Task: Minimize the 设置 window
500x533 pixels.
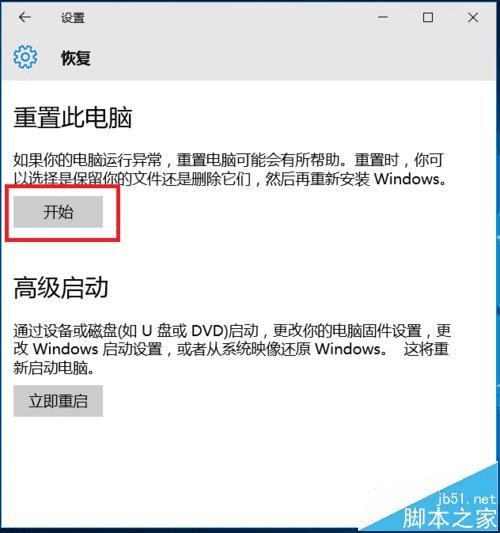Action: click(x=383, y=17)
